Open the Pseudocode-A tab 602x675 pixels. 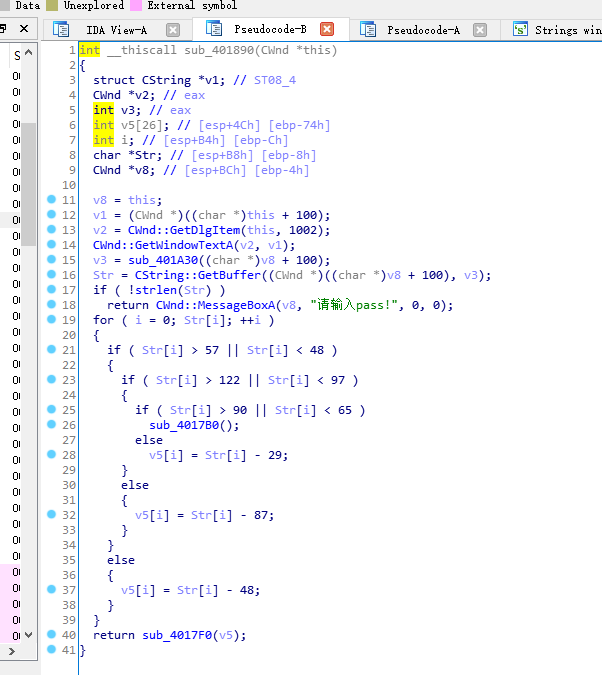(x=423, y=30)
